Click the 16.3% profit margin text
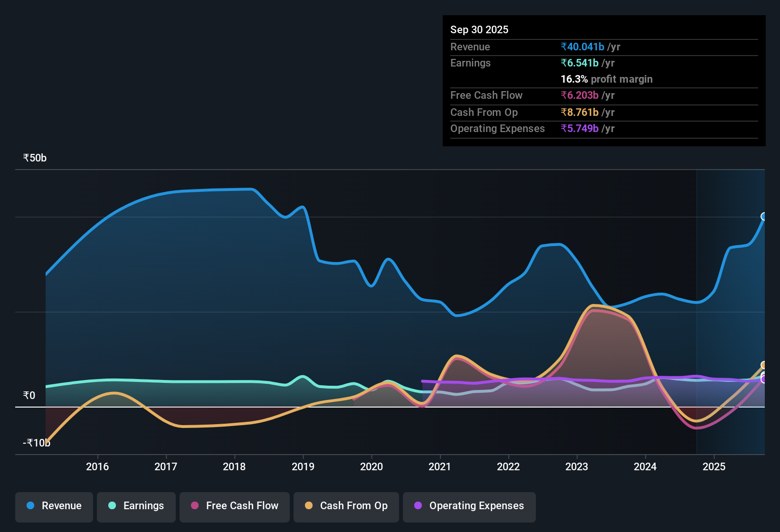 click(607, 79)
